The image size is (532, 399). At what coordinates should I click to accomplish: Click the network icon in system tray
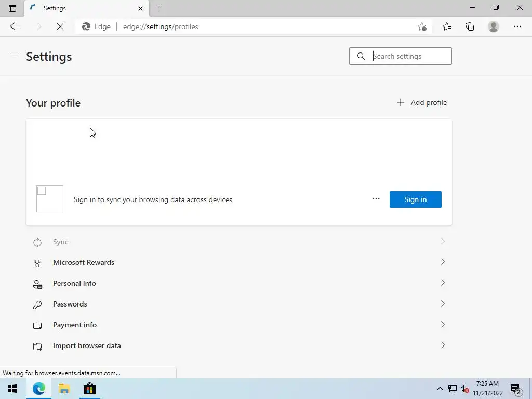point(453,389)
